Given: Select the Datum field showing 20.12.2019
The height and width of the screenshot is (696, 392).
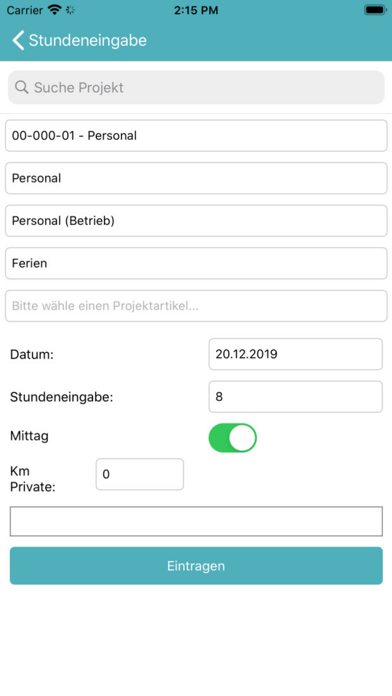Looking at the screenshot, I should 296,354.
